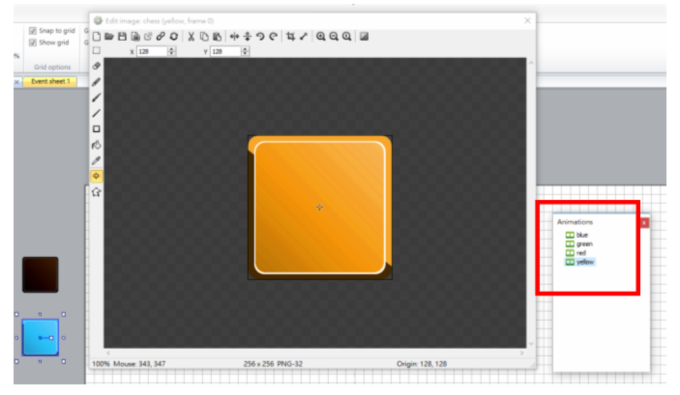Click the Cut scissors icon
This screenshot has width=680, height=395.
point(191,36)
